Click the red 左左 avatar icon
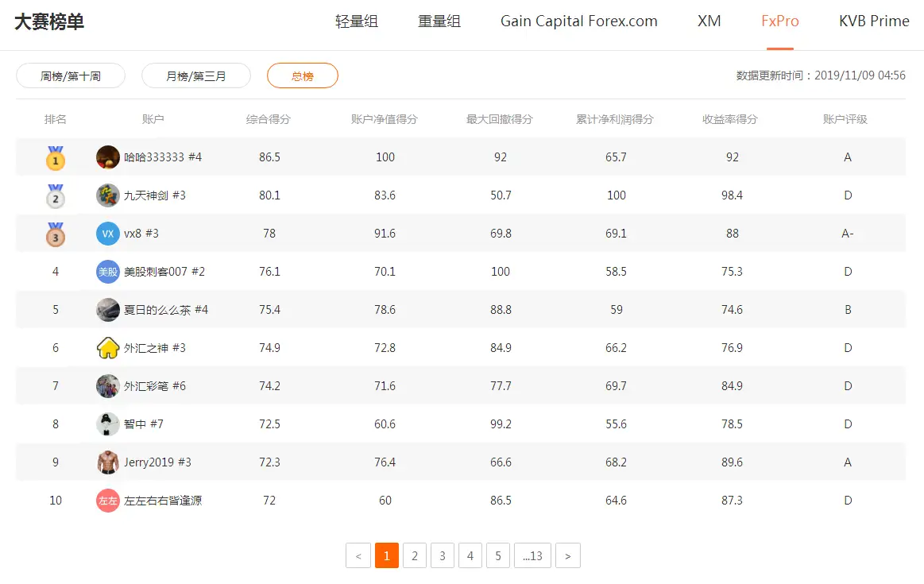Viewport: 924px width, 584px height. (108, 501)
